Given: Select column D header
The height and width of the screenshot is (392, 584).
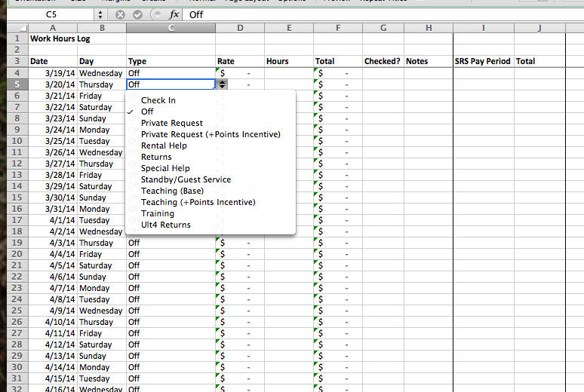Looking at the screenshot, I should click(239, 28).
